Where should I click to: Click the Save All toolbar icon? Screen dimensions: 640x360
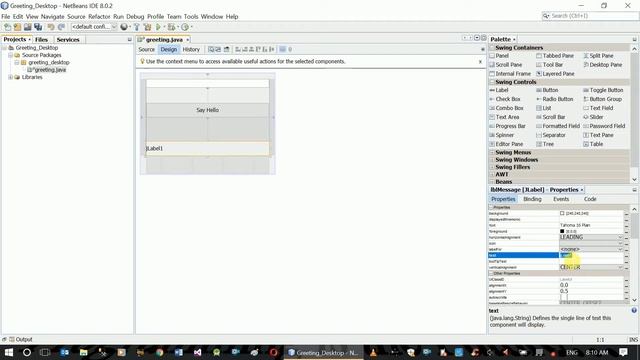(38, 27)
